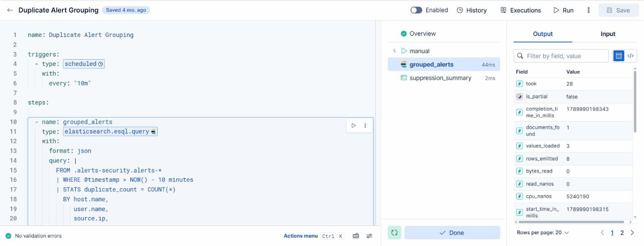Run the grouped_alerts step play icon
This screenshot has height=246, width=644.
pyautogui.click(x=353, y=125)
